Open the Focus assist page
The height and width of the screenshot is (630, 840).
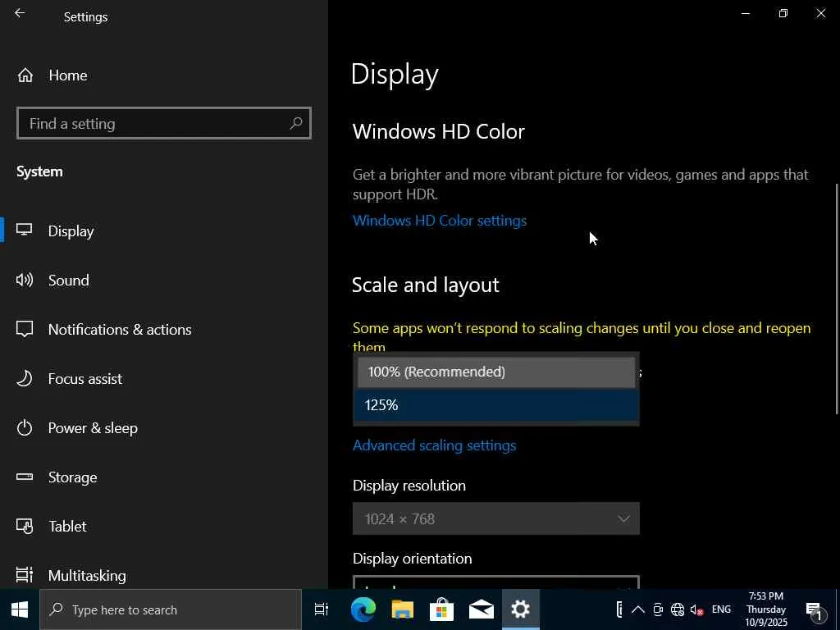(84, 379)
